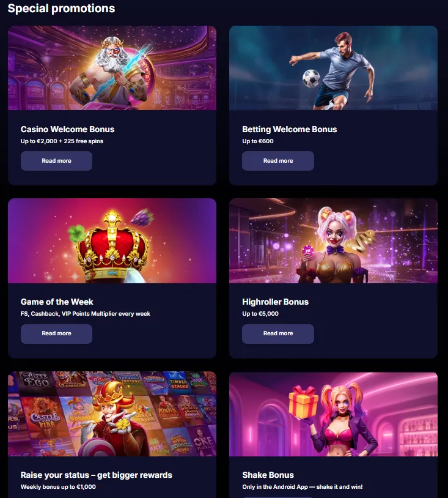
Task: Open Betting Welcome Bonus Read more button
Action: (278, 161)
